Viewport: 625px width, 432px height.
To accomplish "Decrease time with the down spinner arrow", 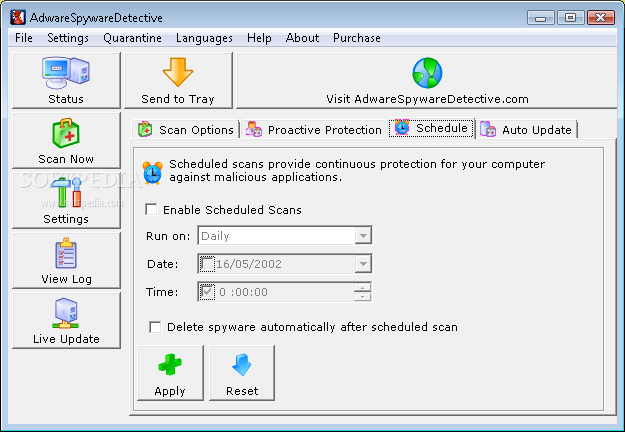I will (x=363, y=297).
